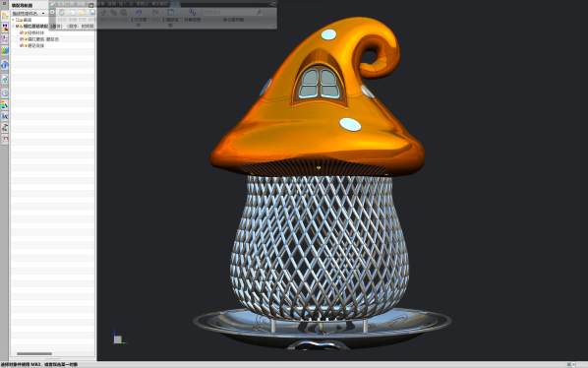The width and height of the screenshot is (588, 368).
Task: Click the horizontal scrollbar under navigator panel
Action: pos(34,353)
